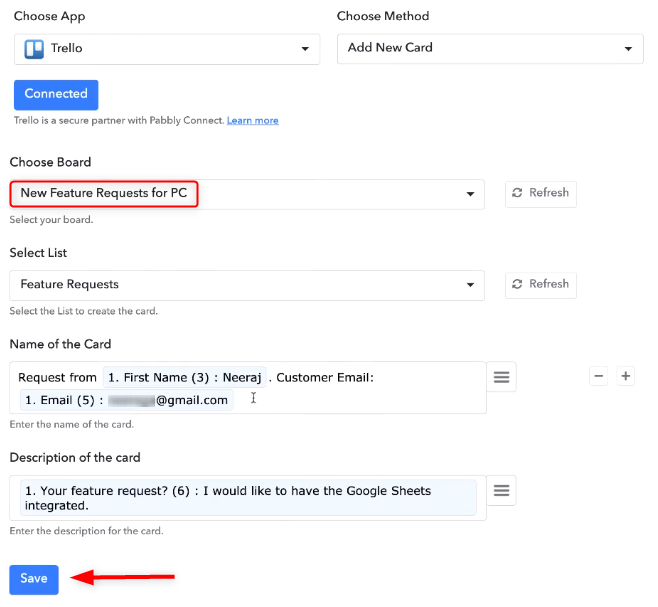Click the caret arrow of Choose Method dropdown
The image size is (658, 607).
click(x=628, y=49)
